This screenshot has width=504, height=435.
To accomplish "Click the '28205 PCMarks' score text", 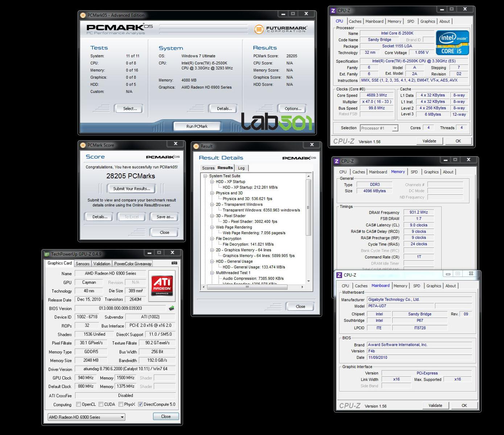I will pos(131,176).
